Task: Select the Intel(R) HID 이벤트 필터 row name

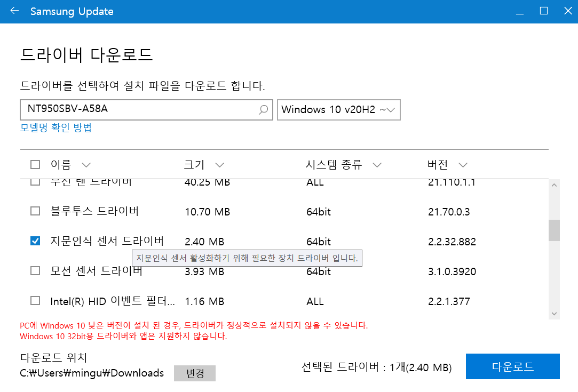Action: pyautogui.click(x=113, y=301)
